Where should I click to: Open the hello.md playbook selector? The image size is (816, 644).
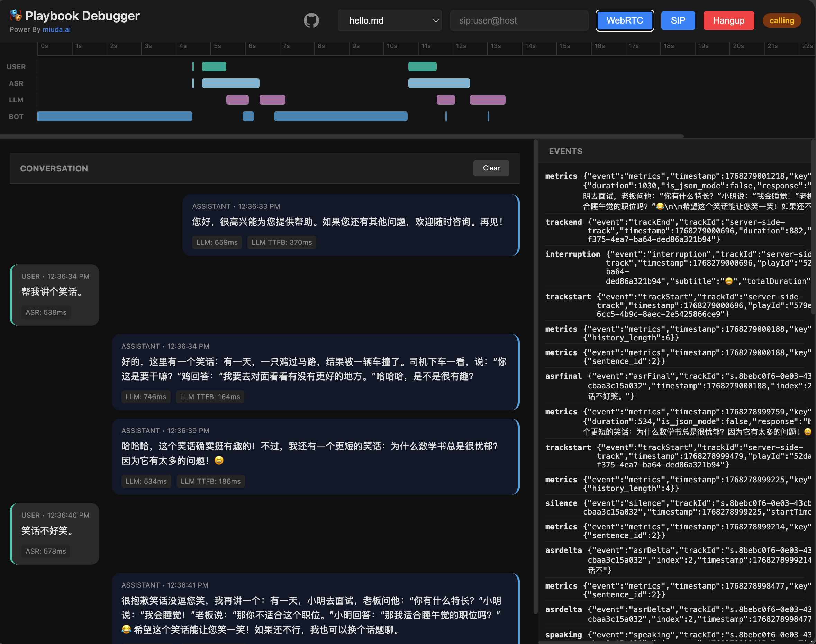point(390,20)
